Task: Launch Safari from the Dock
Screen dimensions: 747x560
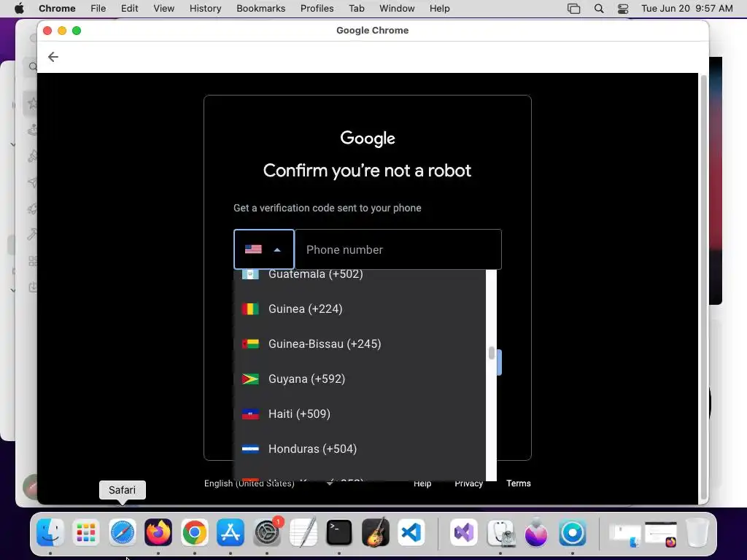Action: tap(123, 532)
